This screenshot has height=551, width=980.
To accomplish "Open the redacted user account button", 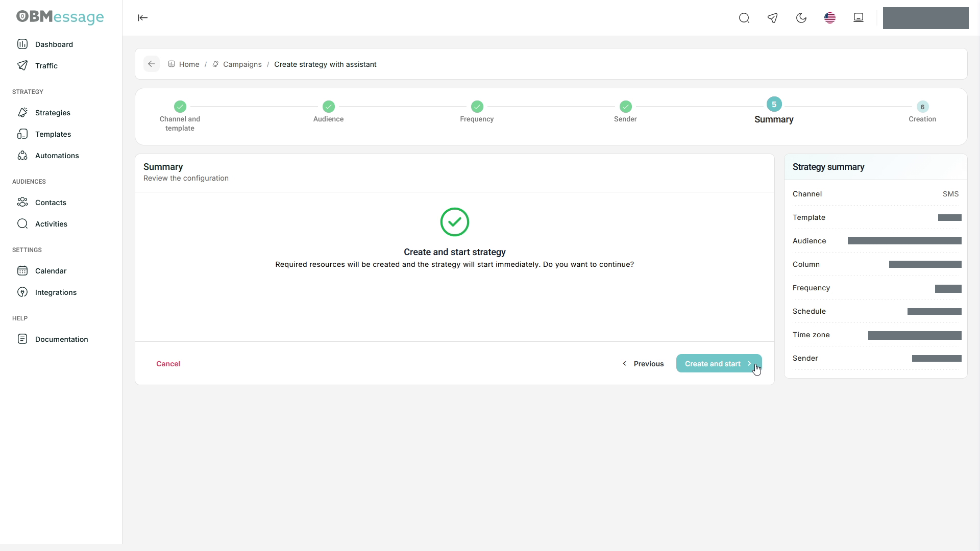I will (926, 18).
